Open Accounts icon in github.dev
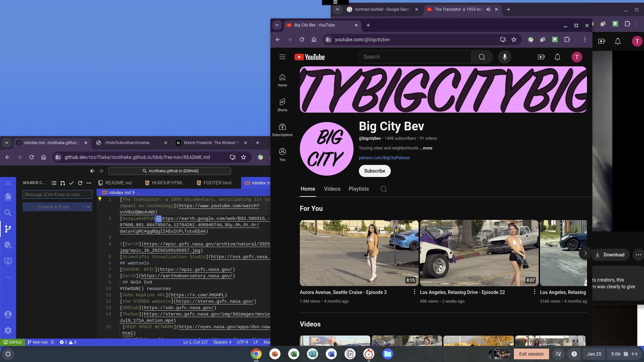 click(x=8, y=314)
